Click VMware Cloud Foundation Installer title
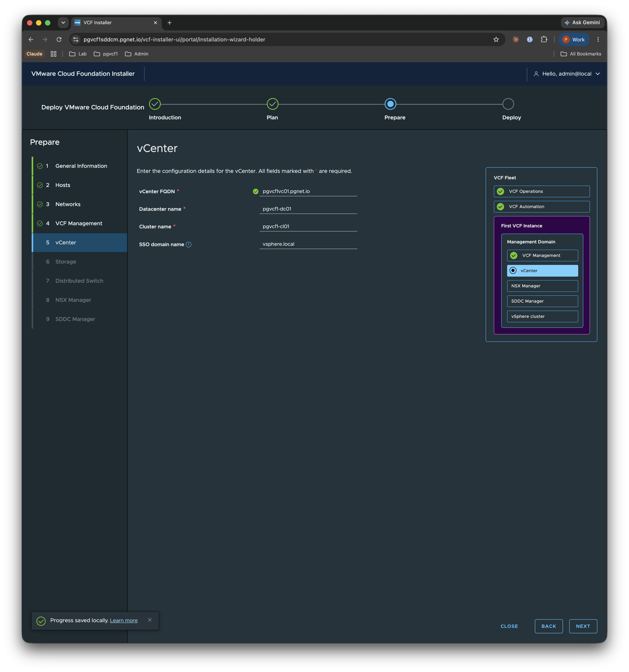This screenshot has height=672, width=629. (83, 74)
